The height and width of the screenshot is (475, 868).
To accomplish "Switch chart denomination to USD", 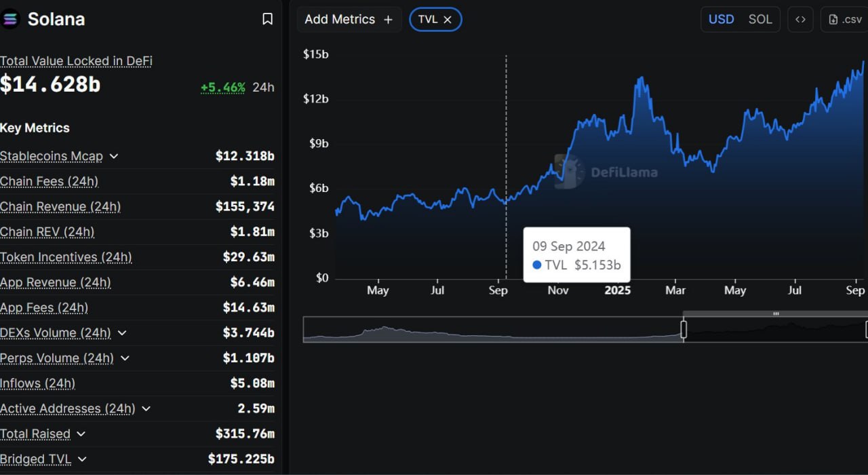I will (721, 19).
